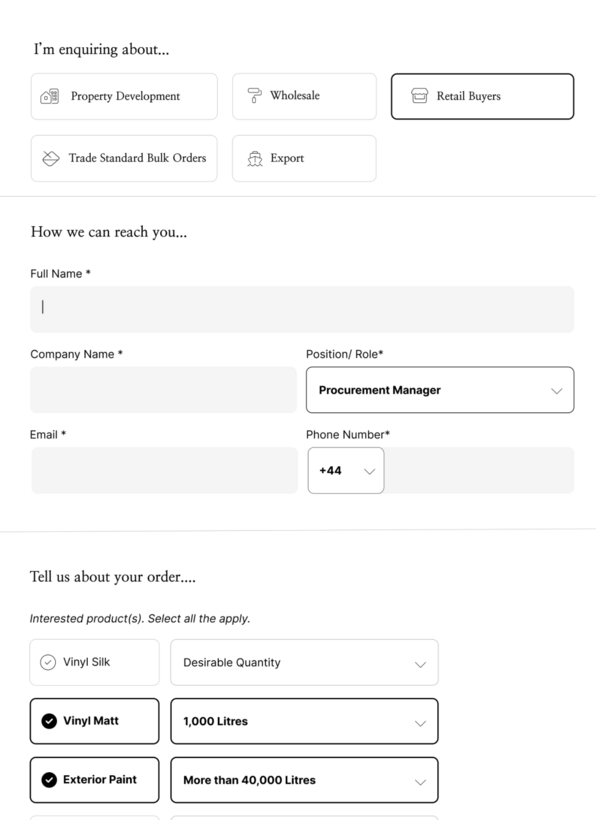Open the Desirable Quantity dropdown
The width and height of the screenshot is (596, 820).
point(304,663)
